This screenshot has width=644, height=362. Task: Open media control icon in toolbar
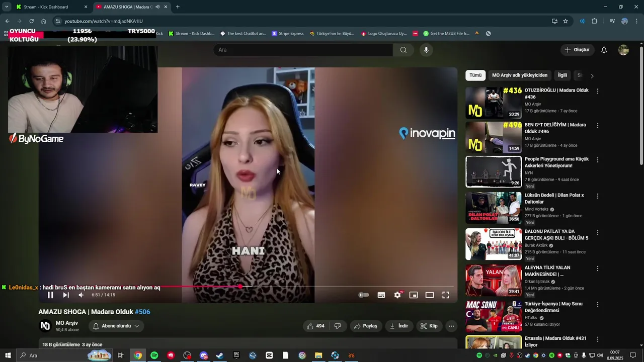(612, 21)
